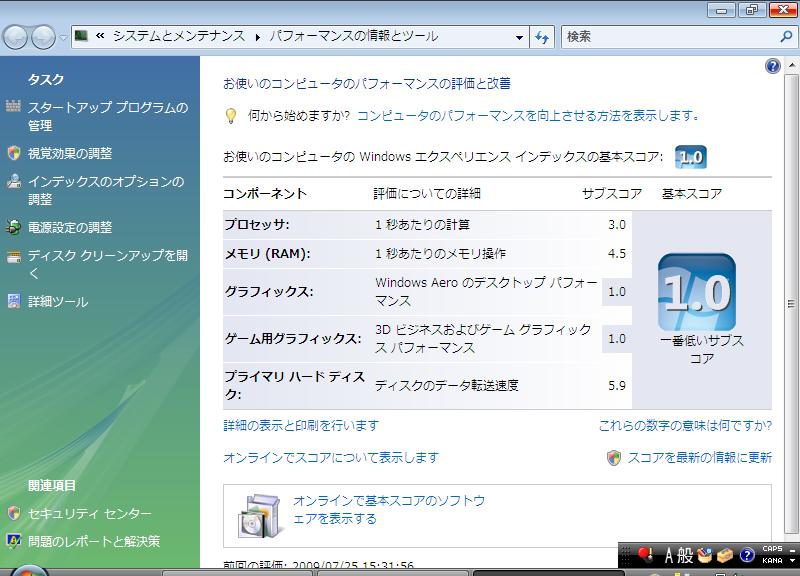Click the startup programs task icon
This screenshot has height=576, width=800.
coord(13,106)
